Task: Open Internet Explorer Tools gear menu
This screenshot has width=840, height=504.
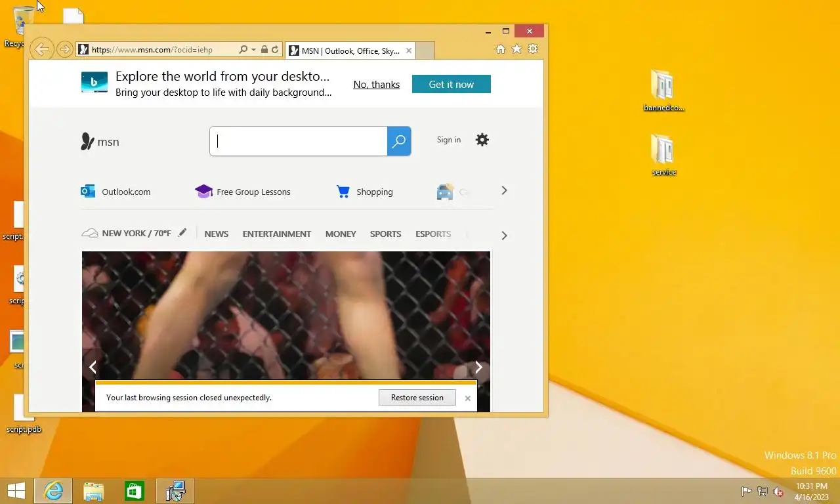Action: [533, 49]
